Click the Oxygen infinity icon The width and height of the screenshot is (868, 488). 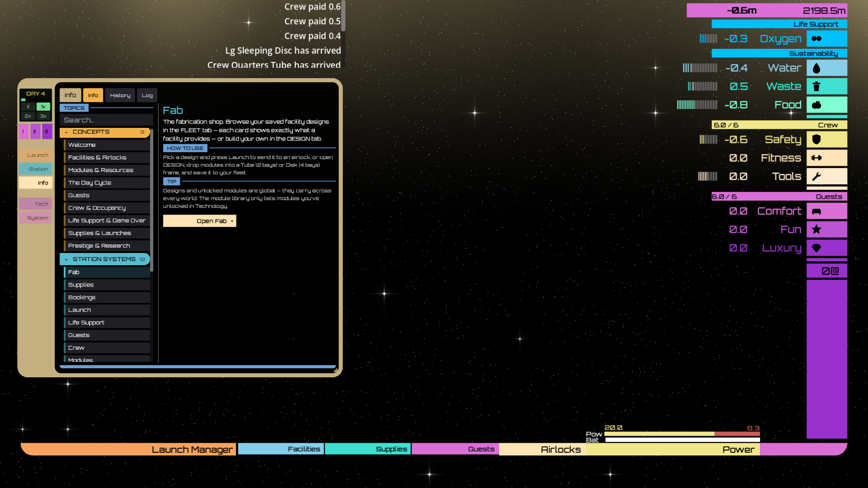(x=816, y=38)
